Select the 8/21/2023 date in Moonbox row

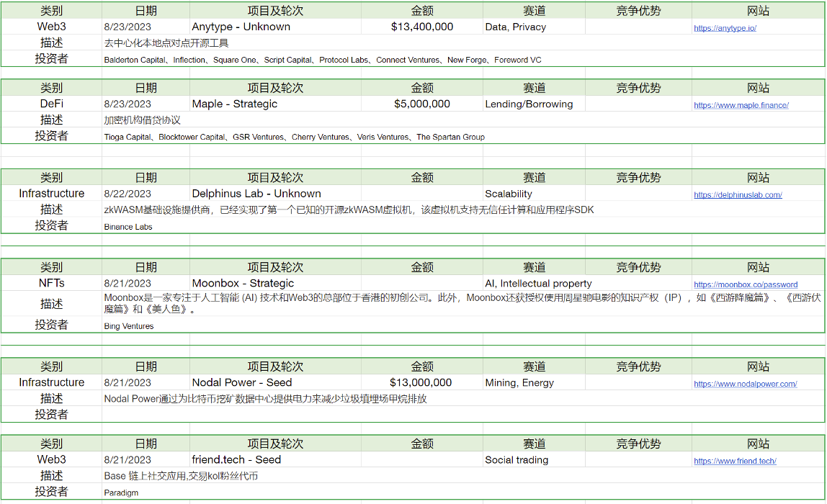pyautogui.click(x=146, y=283)
